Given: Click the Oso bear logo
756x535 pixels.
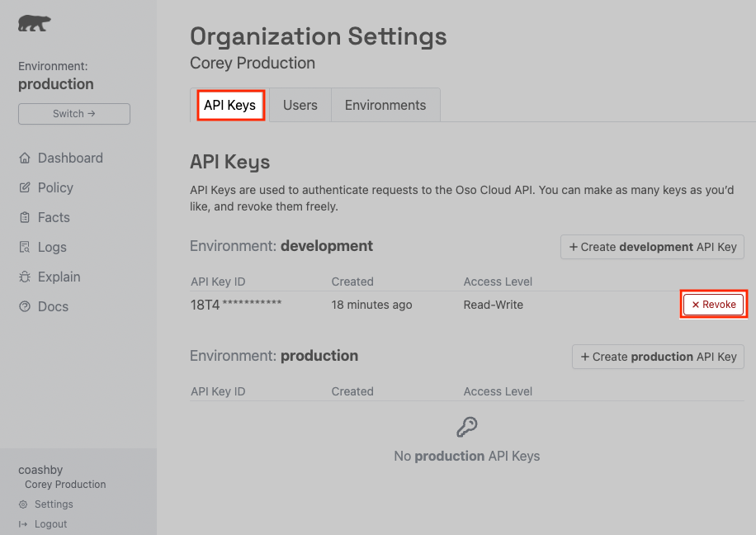Looking at the screenshot, I should (x=34, y=24).
